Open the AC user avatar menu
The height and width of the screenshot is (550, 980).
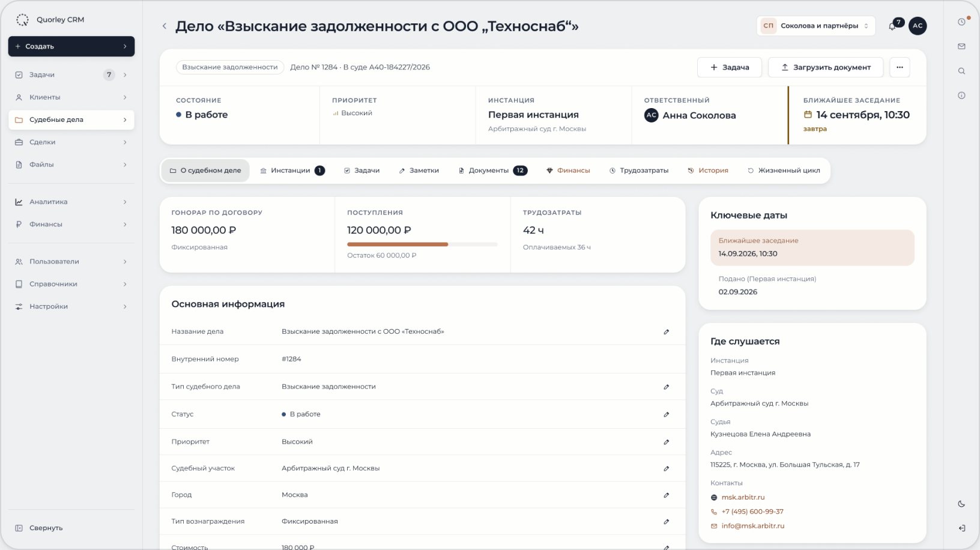click(917, 26)
